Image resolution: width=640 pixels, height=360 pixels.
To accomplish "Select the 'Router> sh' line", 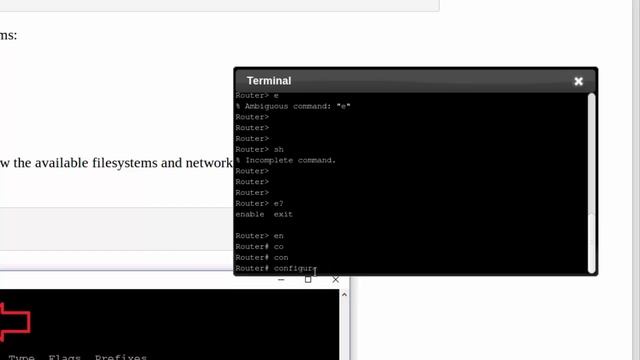I will point(259,149).
